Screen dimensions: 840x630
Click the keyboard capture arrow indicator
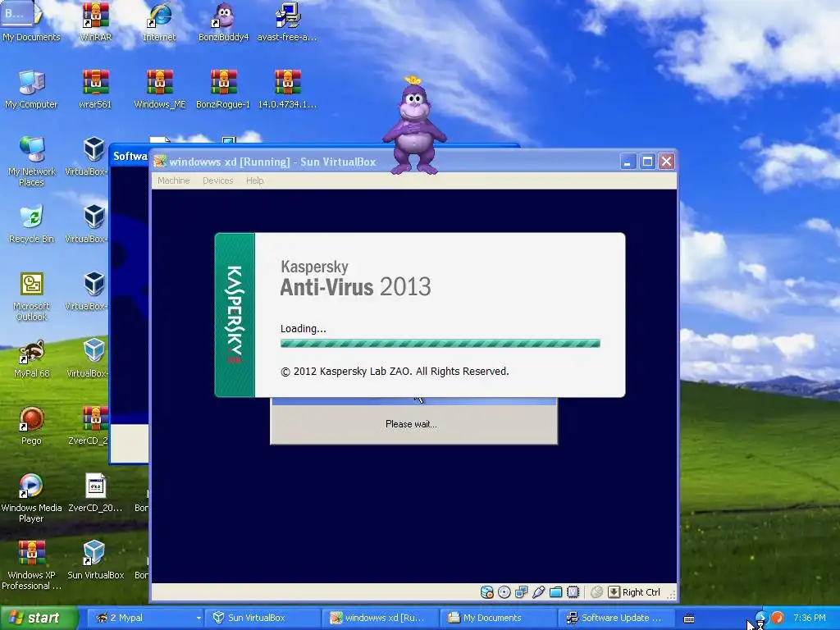[x=614, y=592]
